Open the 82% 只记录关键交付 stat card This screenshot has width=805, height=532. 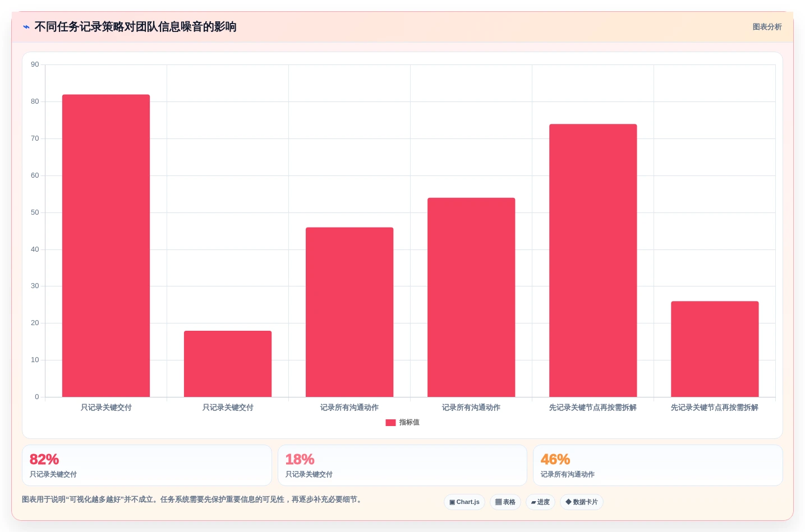(147, 465)
